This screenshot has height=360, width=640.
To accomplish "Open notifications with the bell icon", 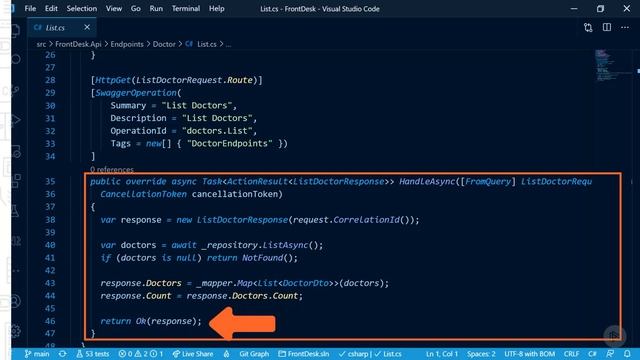I will (627, 354).
